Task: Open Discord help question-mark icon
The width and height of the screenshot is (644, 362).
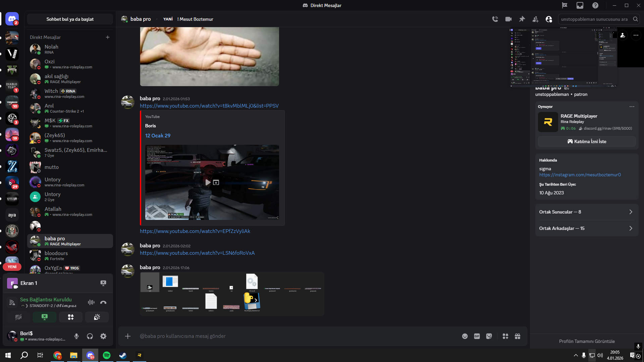Action: (595, 5)
